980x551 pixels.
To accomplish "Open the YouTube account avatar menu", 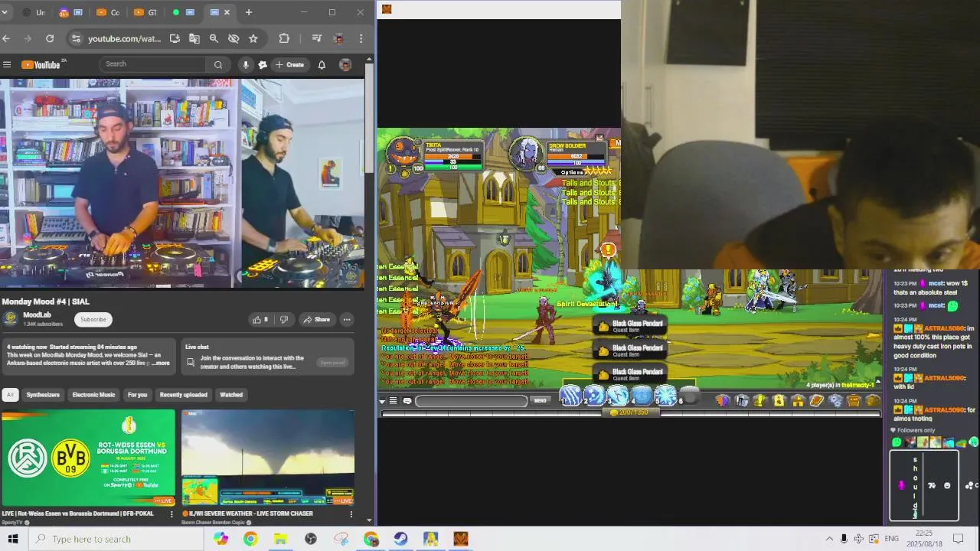I will [345, 65].
